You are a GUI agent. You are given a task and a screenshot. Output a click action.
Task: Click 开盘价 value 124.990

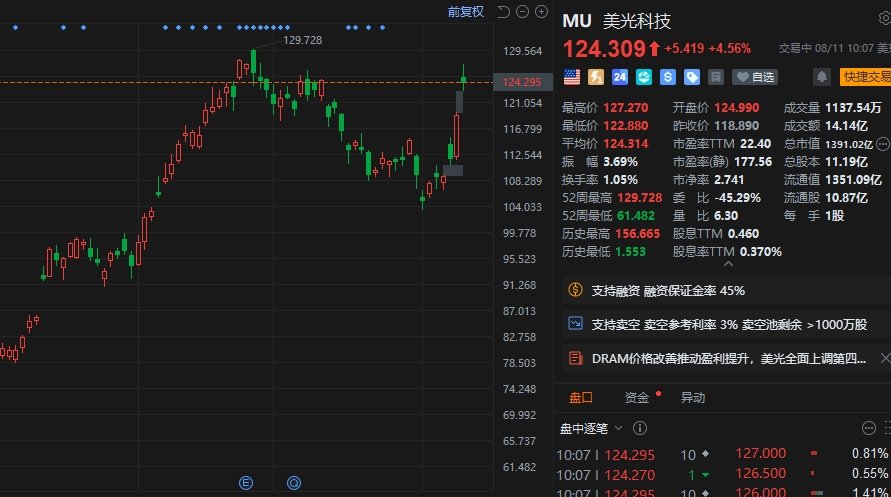pos(736,108)
